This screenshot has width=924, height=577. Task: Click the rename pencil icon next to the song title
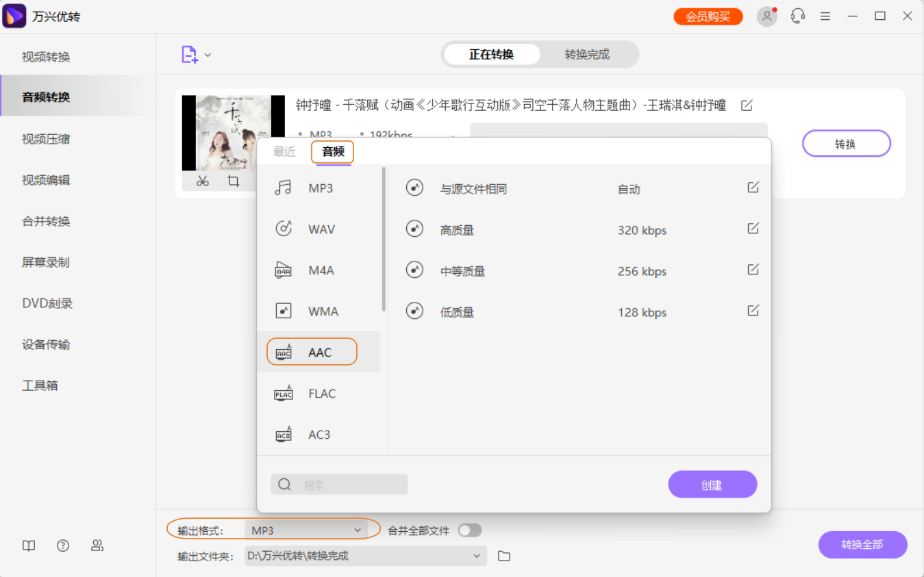(747, 105)
